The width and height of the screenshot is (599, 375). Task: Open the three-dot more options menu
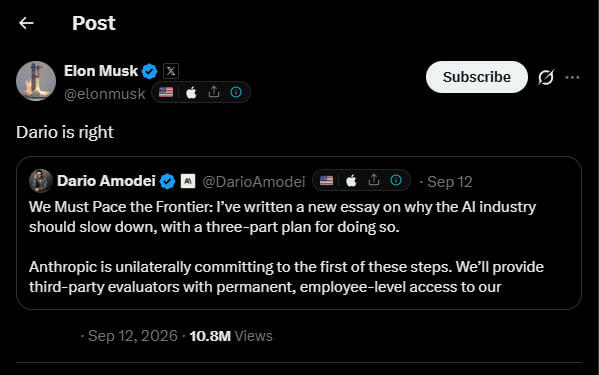[572, 78]
